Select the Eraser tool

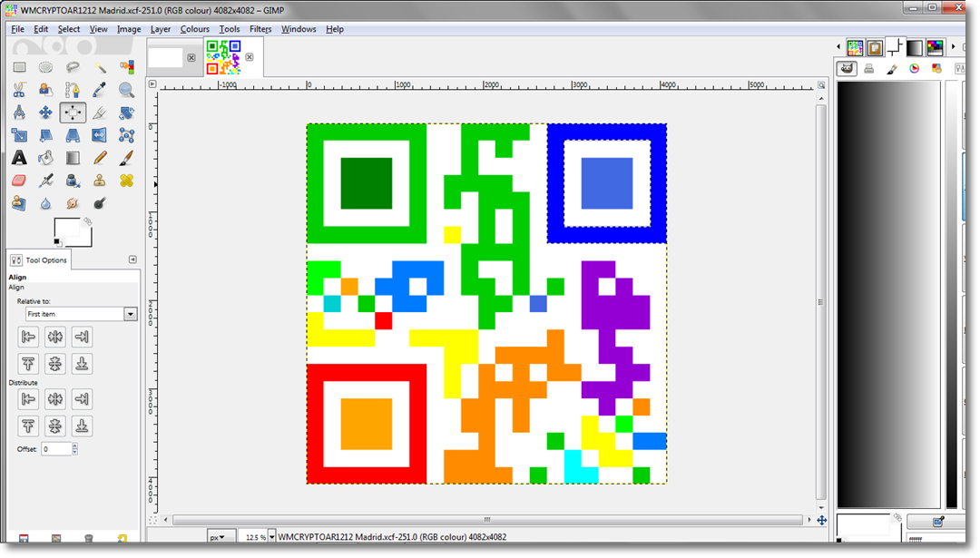point(19,181)
